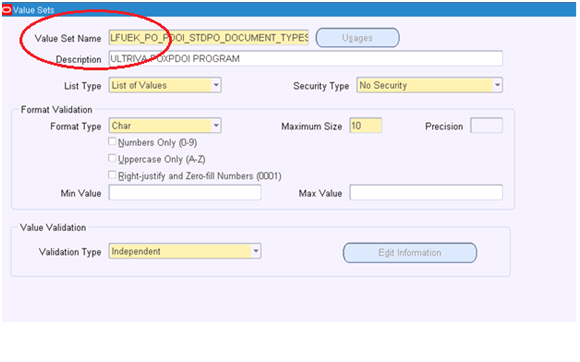Image resolution: width=580 pixels, height=362 pixels.
Task: Enable Uppercase Only (A-Z) checkbox
Action: pyautogui.click(x=112, y=158)
